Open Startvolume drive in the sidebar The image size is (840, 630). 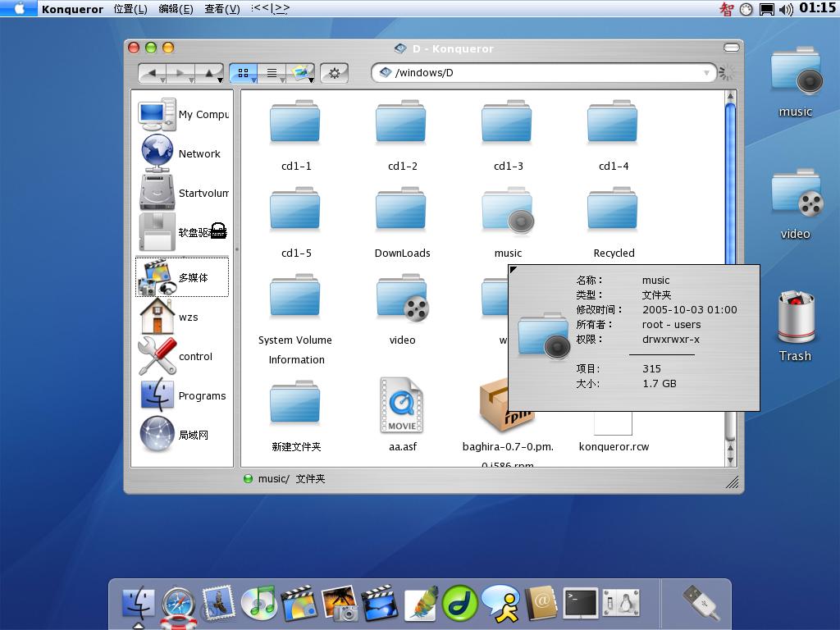(x=183, y=193)
